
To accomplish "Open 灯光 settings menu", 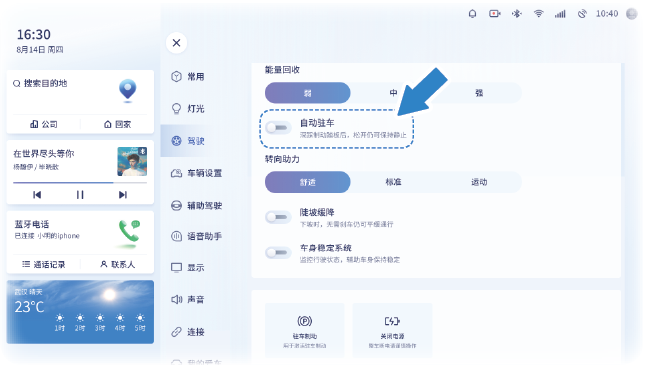I will pyautogui.click(x=188, y=109).
